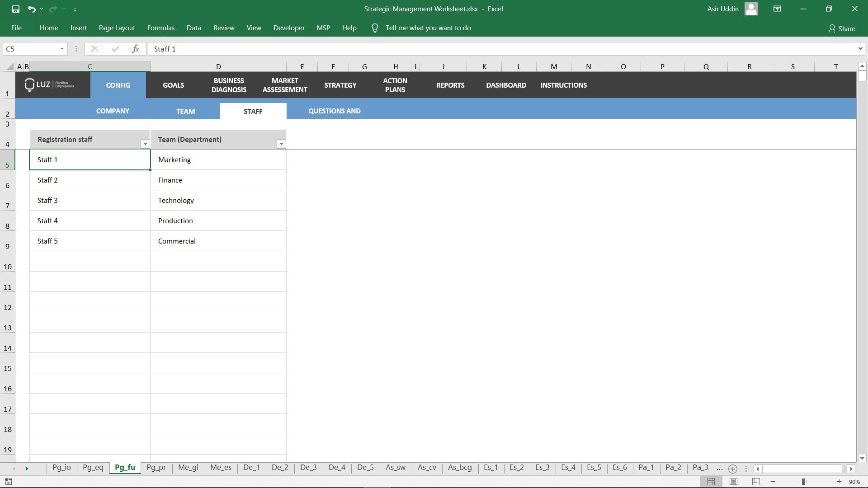This screenshot has width=868, height=488.
Task: Click the Normal view icon in status bar
Action: [x=712, y=481]
